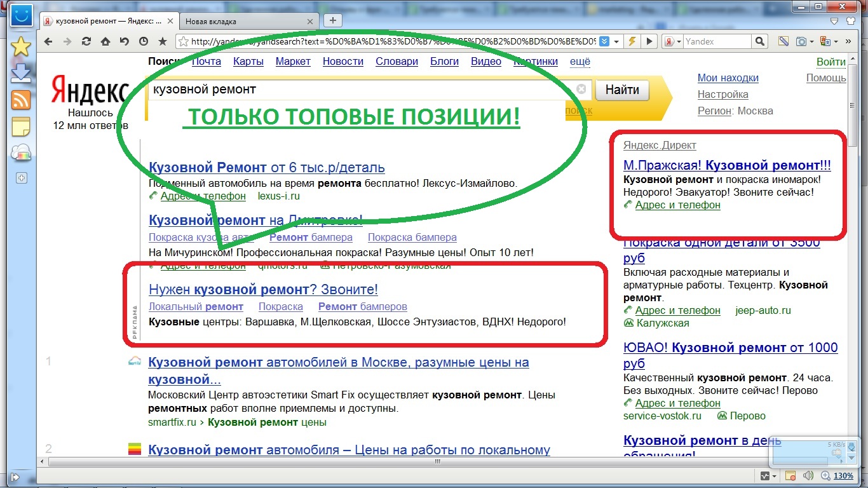Image resolution: width=868 pixels, height=488 pixels.
Task: Open the yellow Notes sidebar icon
Action: pos(21,127)
